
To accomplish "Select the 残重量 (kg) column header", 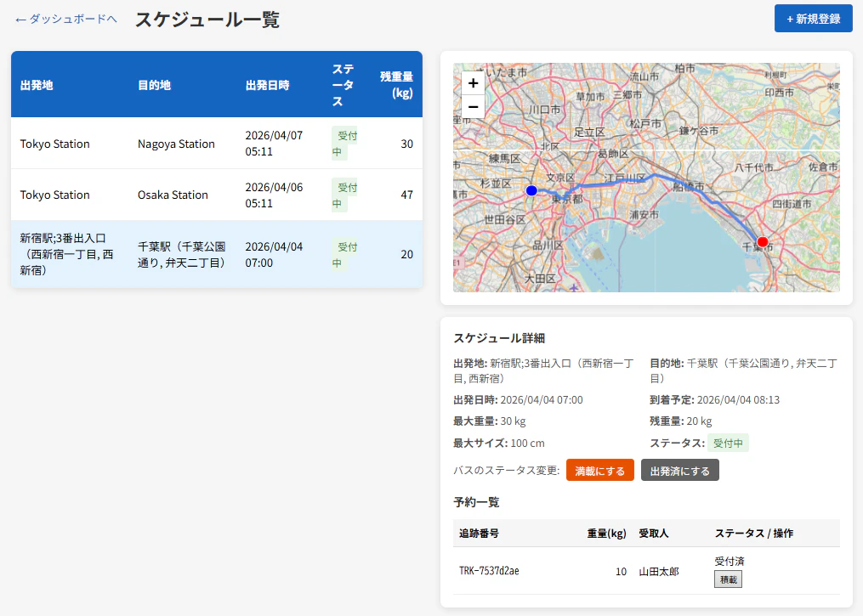I will click(x=396, y=85).
